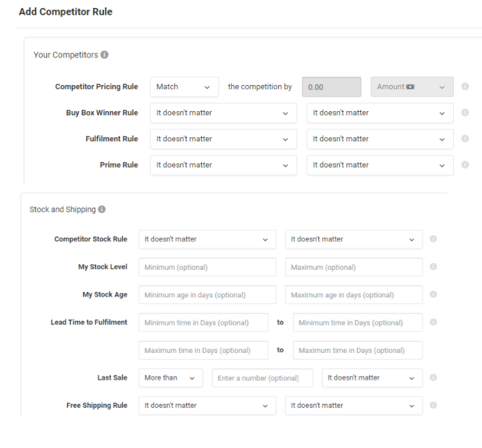Click the info icon beside Your Competitors
This screenshot has width=482, height=448.
(x=105, y=55)
